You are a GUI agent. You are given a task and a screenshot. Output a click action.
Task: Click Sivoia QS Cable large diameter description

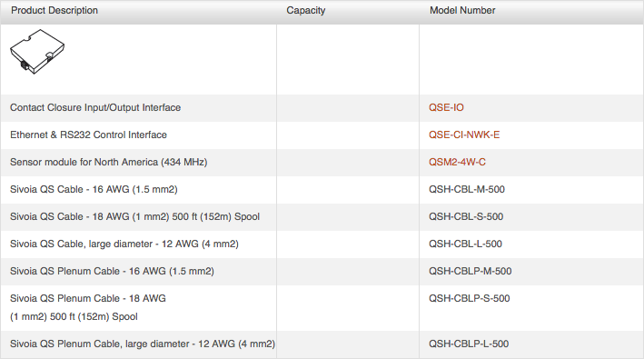click(x=124, y=244)
